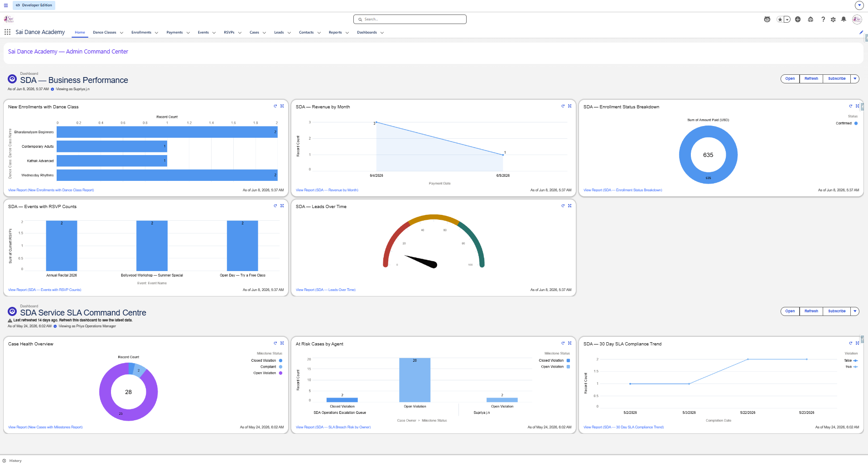
Task: Open the Help question mark icon
Action: (x=823, y=19)
